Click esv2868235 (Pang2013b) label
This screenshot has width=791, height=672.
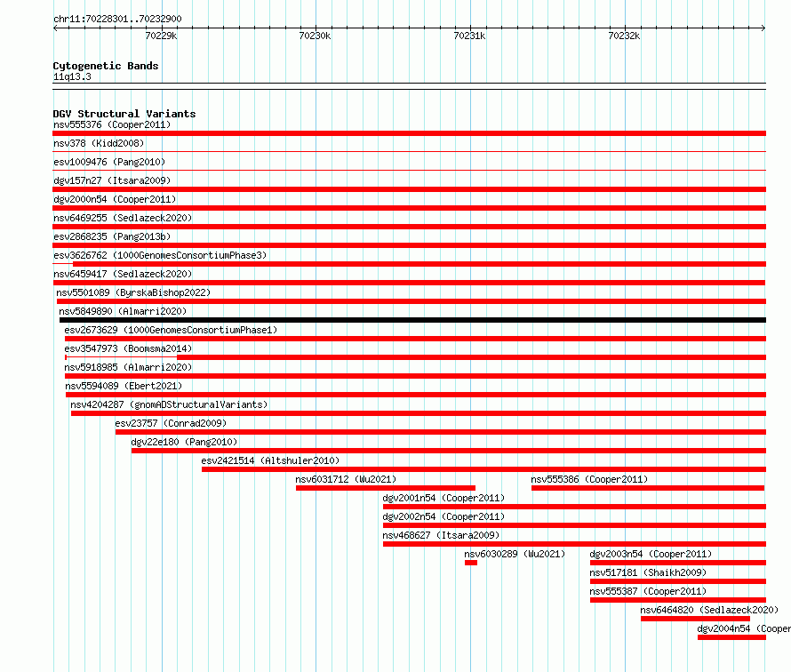point(112,236)
